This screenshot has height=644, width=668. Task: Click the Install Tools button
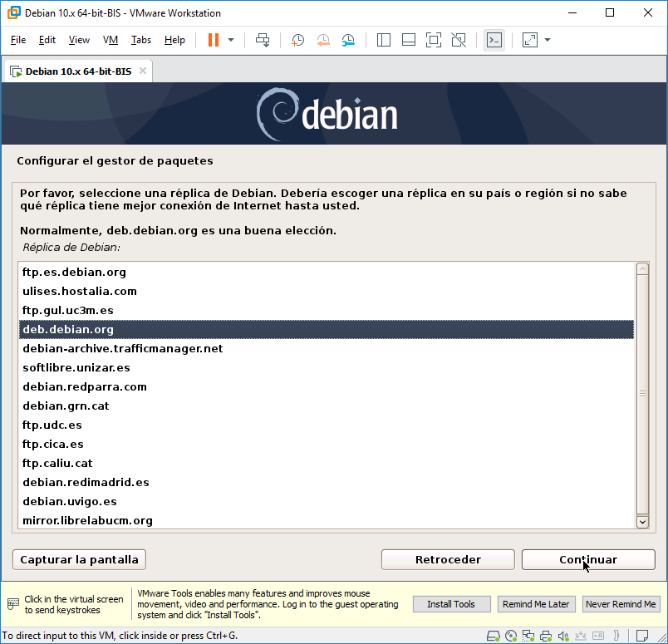point(451,604)
